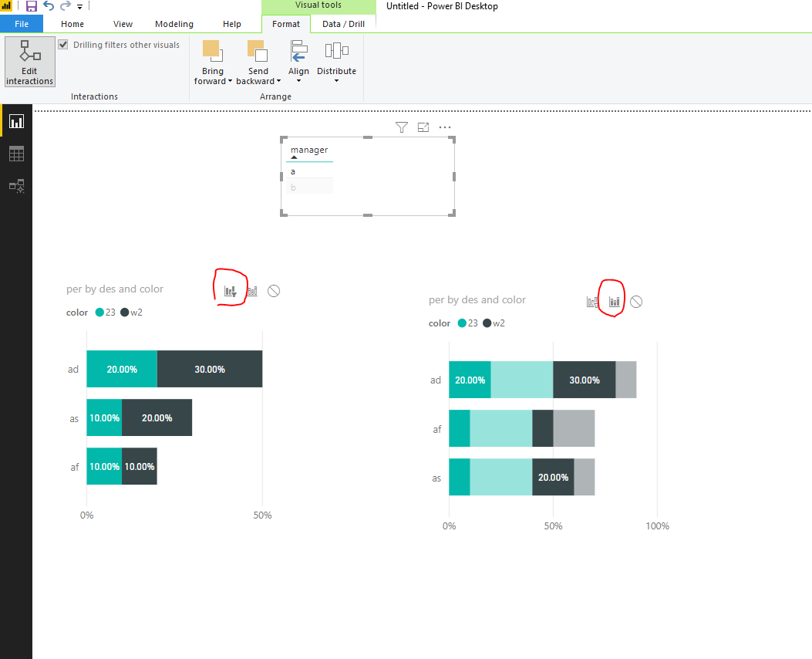The height and width of the screenshot is (659, 812).
Task: Set right chart interaction to Highlight
Action: [x=614, y=302]
